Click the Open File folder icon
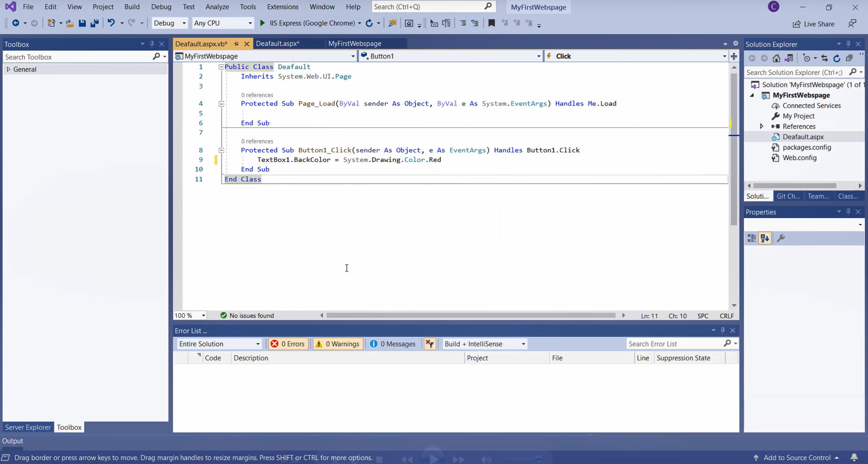Screen dimensions: 868x464 coord(70,23)
